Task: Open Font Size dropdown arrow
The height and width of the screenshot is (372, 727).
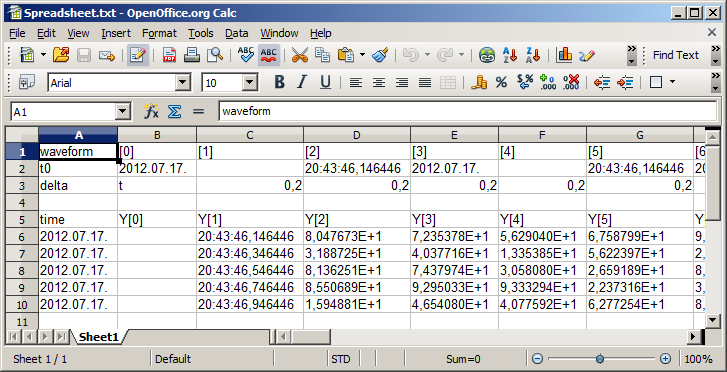Action: coord(250,83)
